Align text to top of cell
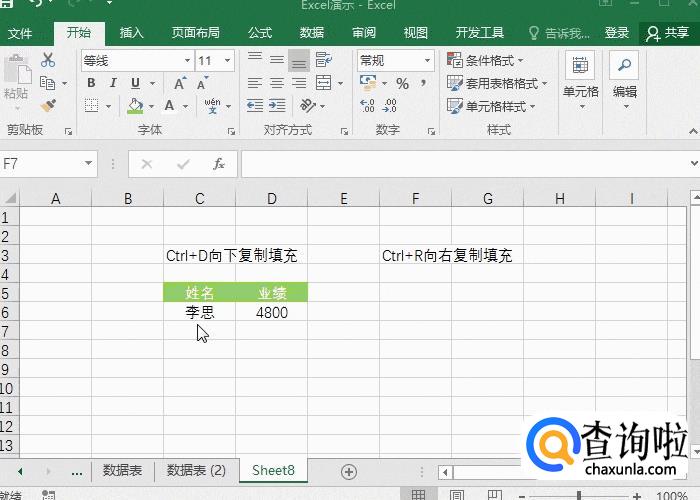The height and width of the screenshot is (500, 700). tap(255, 59)
